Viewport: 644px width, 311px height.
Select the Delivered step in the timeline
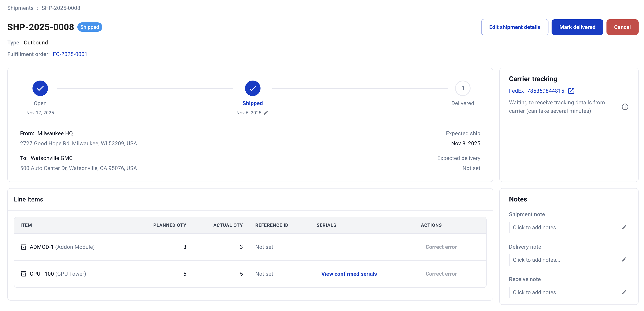[x=462, y=88]
